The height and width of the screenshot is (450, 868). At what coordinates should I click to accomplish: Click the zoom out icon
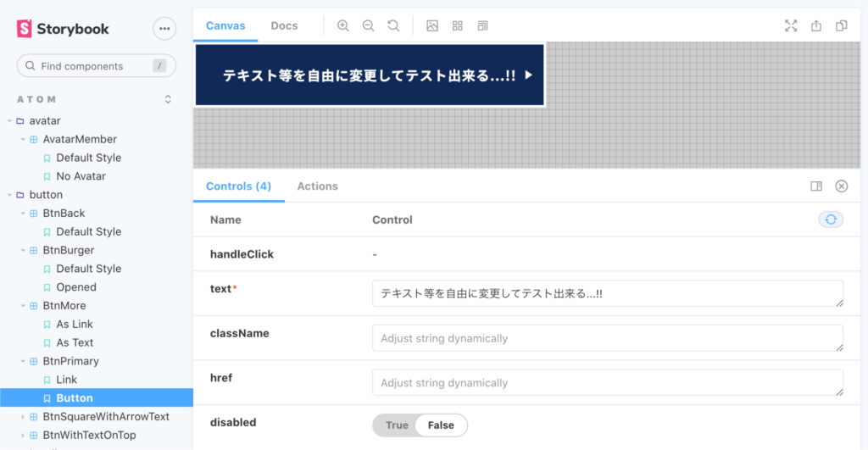tap(368, 25)
